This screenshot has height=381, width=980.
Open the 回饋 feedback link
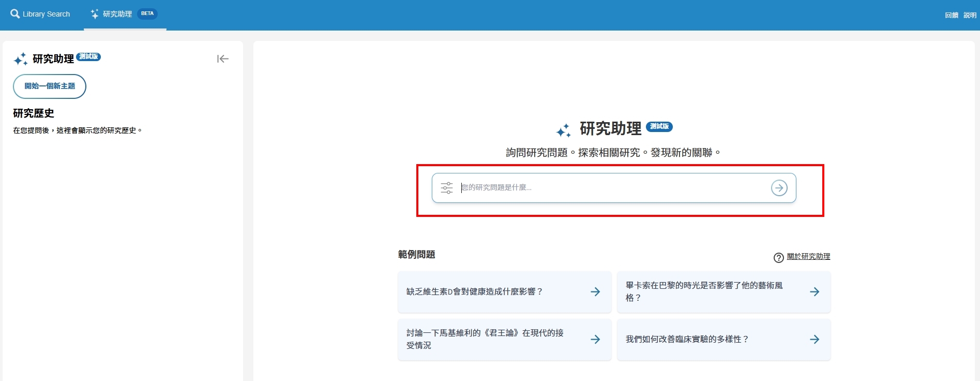coord(951,15)
